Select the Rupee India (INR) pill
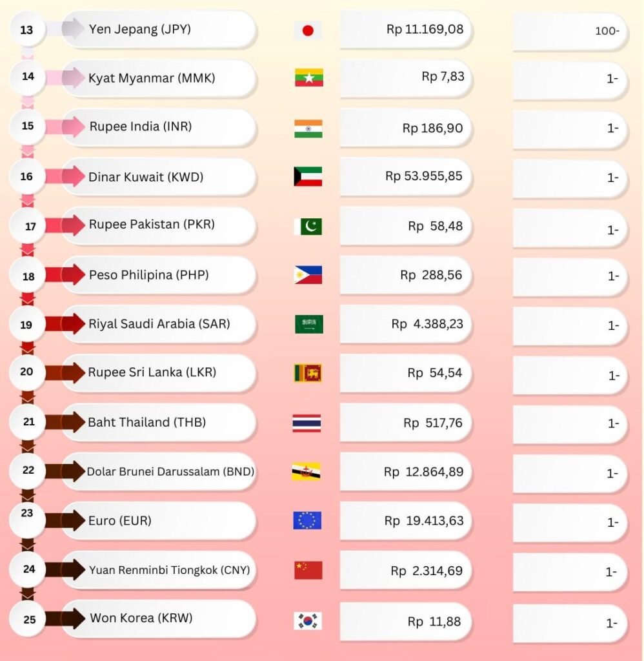 click(x=158, y=127)
